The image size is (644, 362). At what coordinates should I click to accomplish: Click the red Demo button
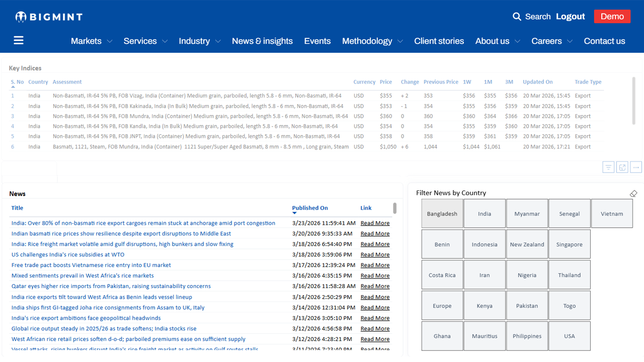612,17
